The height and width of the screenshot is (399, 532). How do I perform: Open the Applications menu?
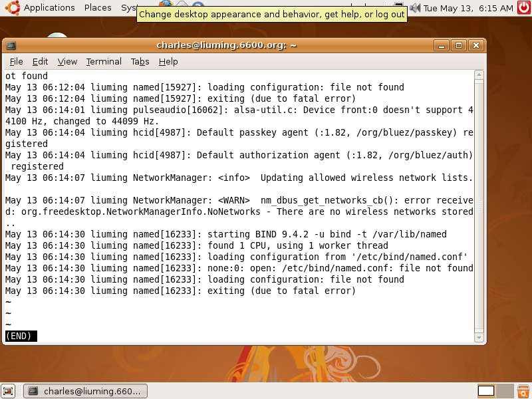click(x=49, y=7)
